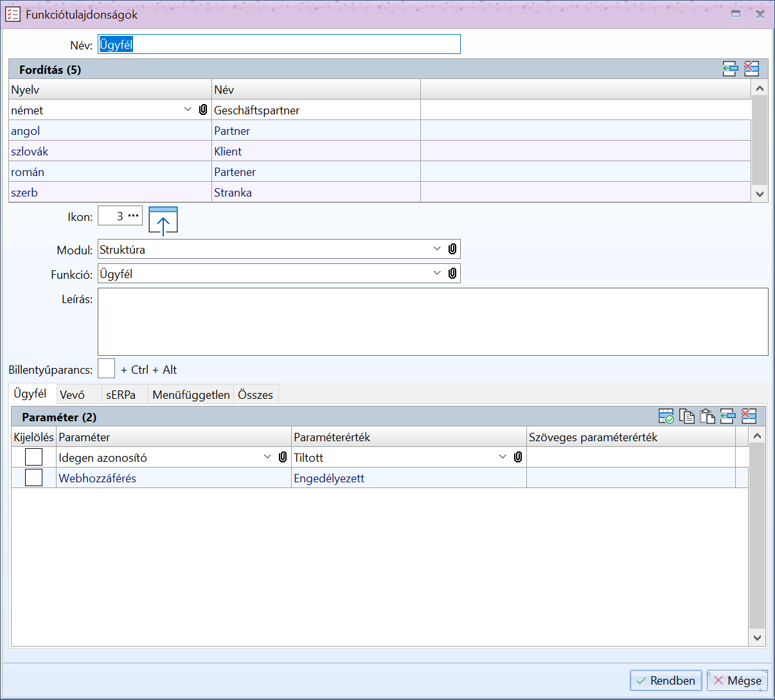Click into the Leírás text area
This screenshot has width=775, height=700.
pyautogui.click(x=432, y=322)
